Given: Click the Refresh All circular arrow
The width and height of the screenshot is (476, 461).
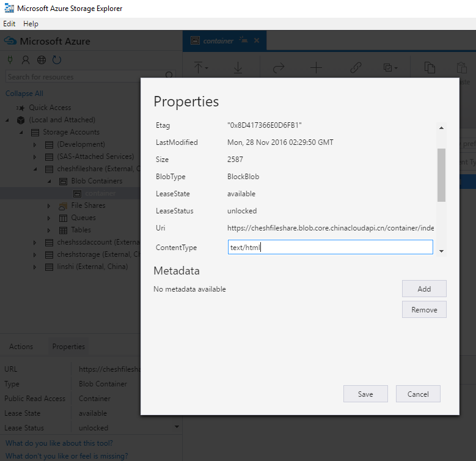Looking at the screenshot, I should click(x=57, y=60).
